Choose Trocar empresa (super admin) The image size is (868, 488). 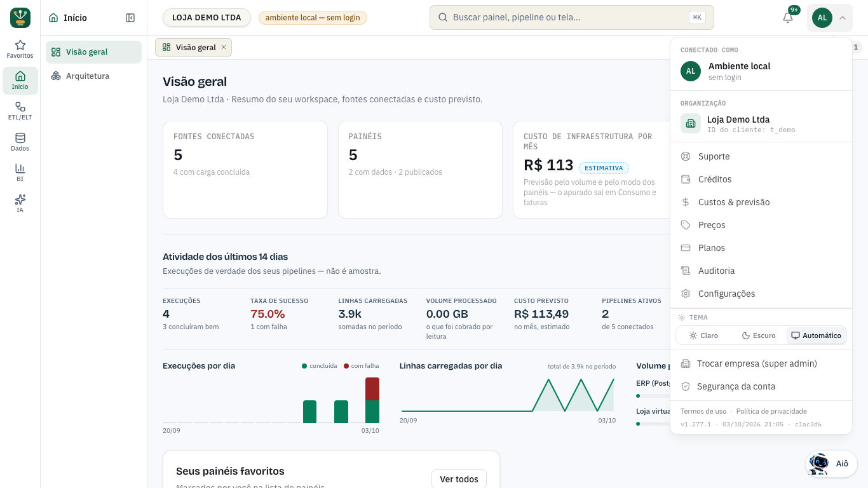761,363
